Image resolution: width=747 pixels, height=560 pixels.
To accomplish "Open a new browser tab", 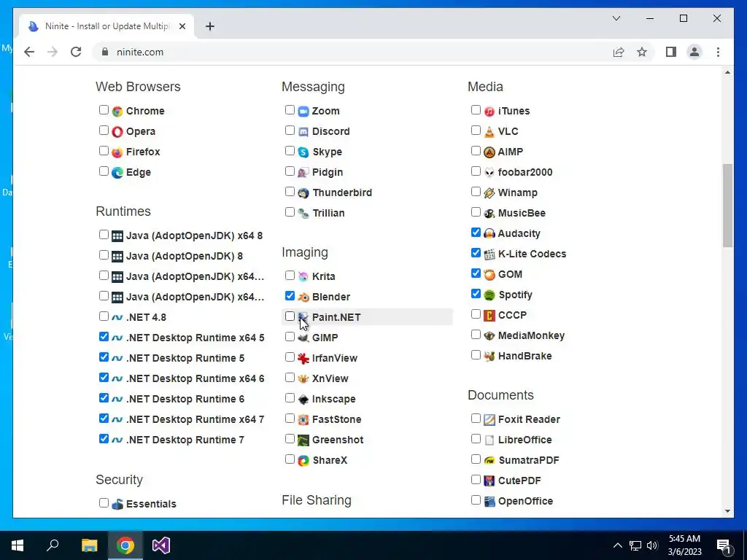I will (x=210, y=26).
